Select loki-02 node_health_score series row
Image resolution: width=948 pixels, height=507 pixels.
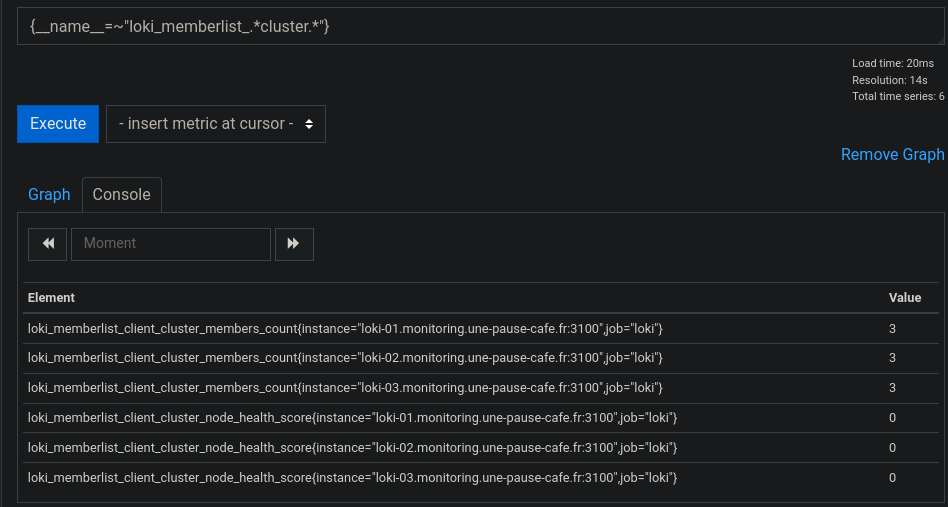(x=481, y=448)
